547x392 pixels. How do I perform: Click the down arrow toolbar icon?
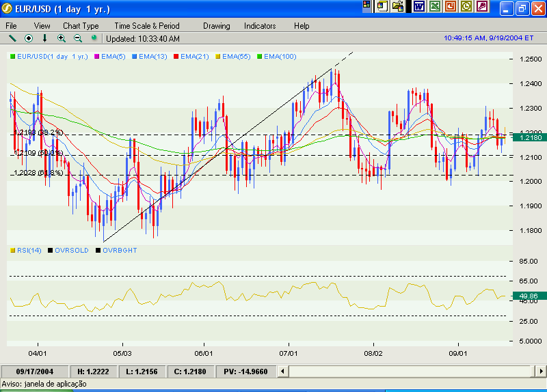coord(45,38)
